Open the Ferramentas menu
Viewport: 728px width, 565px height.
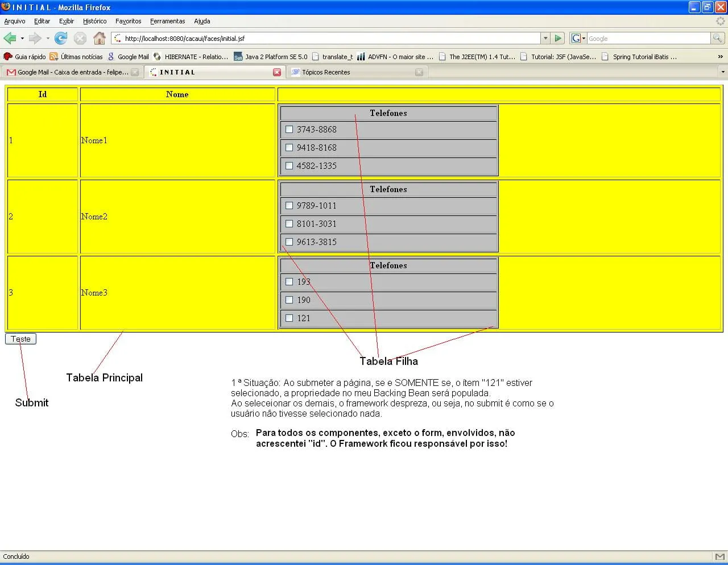tap(167, 21)
